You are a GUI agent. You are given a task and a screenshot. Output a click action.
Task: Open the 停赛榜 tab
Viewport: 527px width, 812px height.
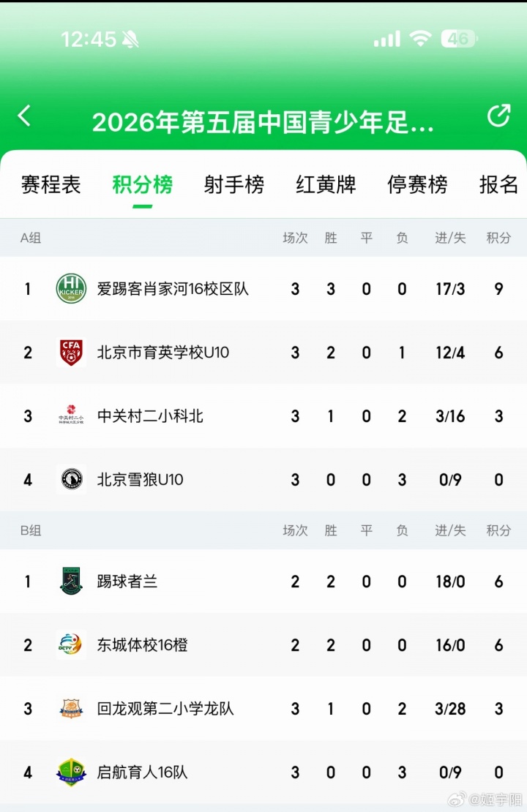[x=417, y=185]
